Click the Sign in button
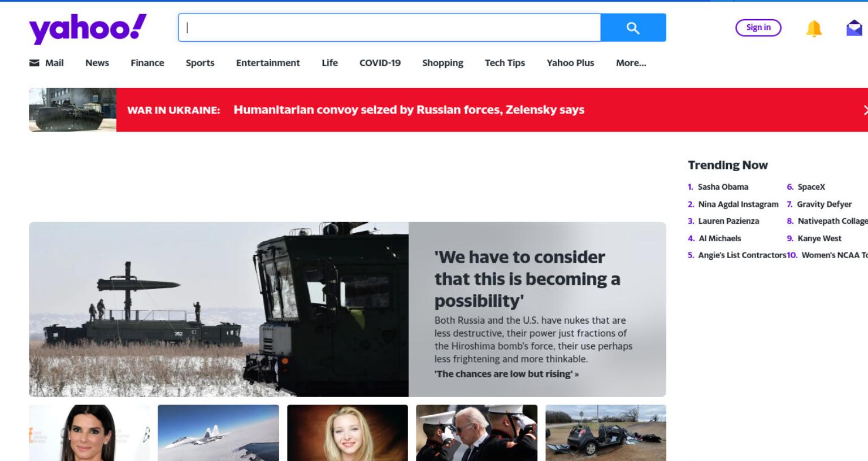The image size is (868, 461). click(758, 28)
